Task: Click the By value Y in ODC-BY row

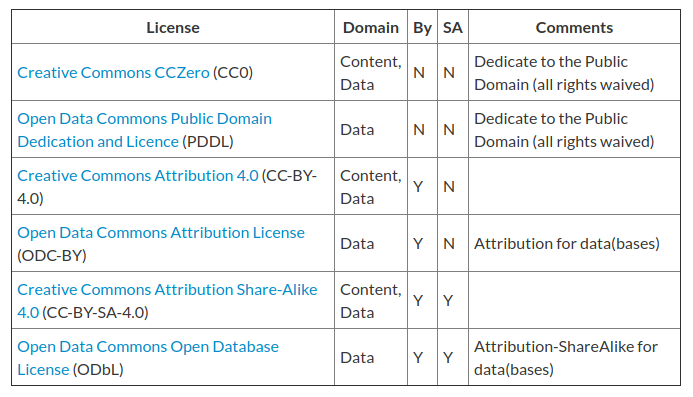Action: click(418, 244)
